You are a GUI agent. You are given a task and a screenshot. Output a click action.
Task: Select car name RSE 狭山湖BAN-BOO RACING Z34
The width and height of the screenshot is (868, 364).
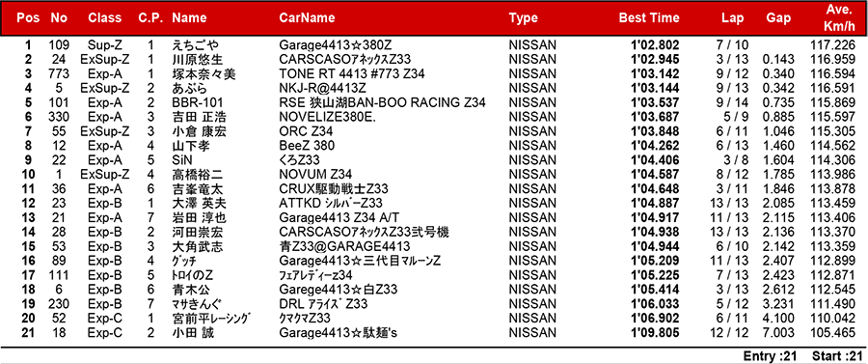pos(383,103)
